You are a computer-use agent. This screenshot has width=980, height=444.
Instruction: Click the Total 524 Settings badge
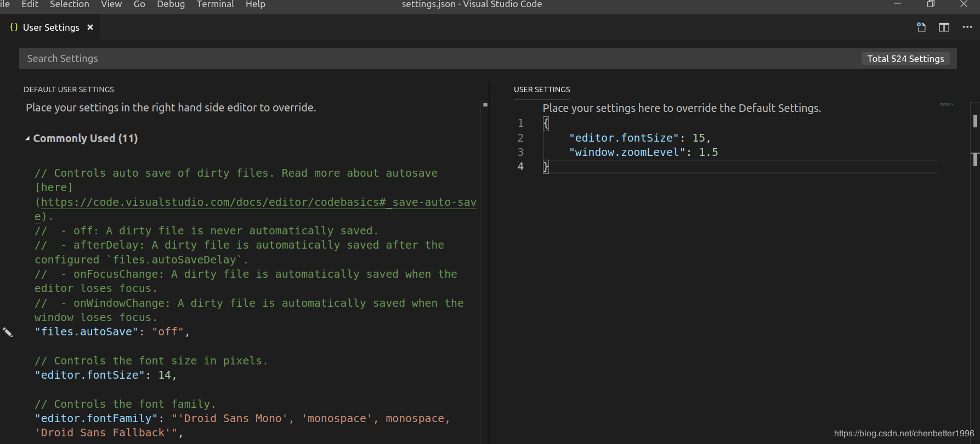click(x=906, y=59)
